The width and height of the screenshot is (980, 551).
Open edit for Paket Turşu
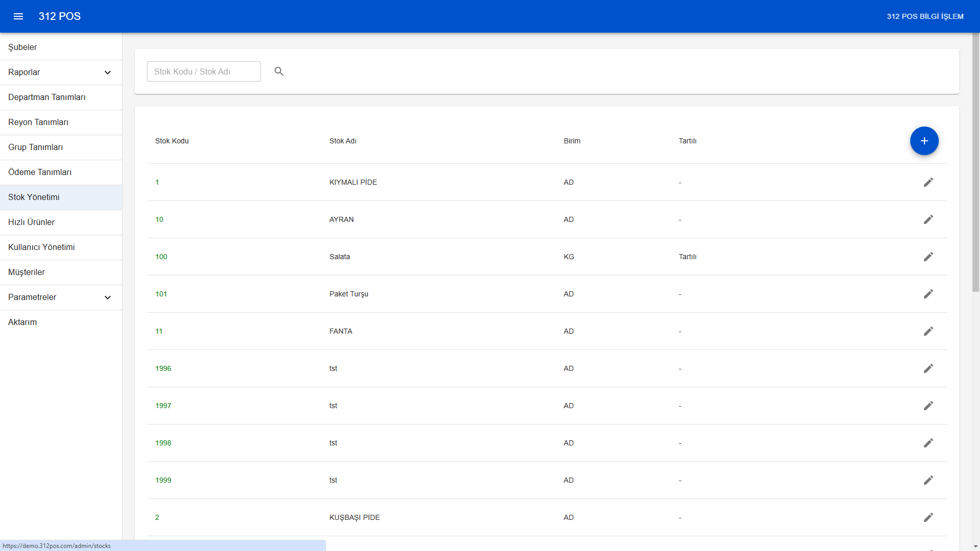point(928,294)
